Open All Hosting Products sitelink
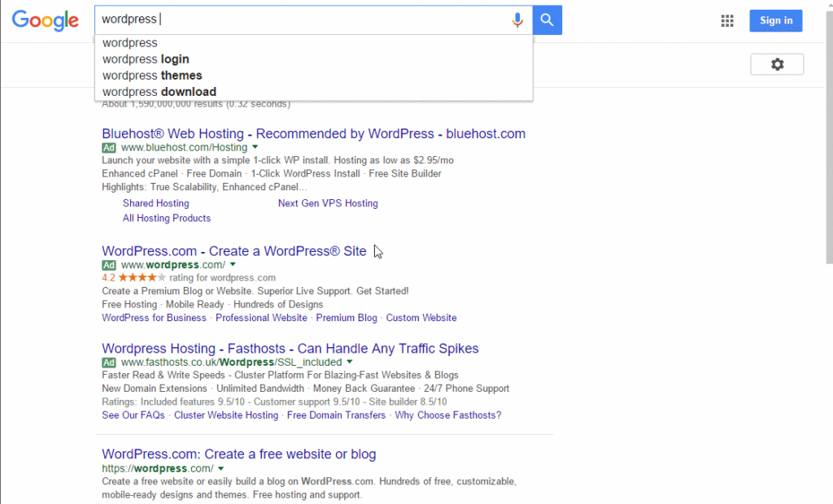This screenshot has height=504, width=833. click(x=166, y=219)
